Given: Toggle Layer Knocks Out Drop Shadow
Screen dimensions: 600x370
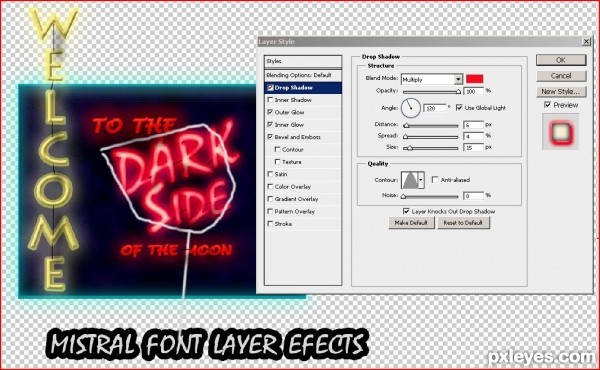Looking at the screenshot, I should pos(406,211).
